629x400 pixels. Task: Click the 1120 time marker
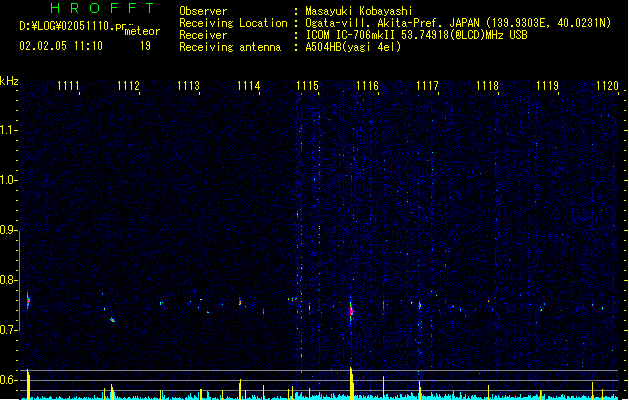tap(607, 86)
